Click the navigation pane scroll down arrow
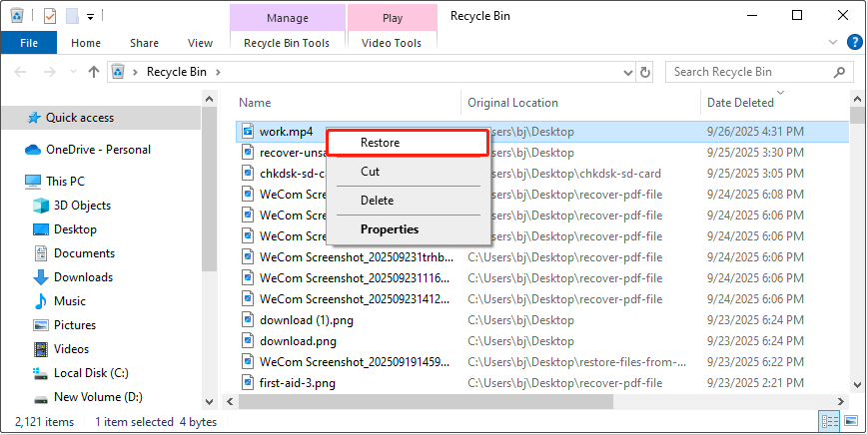 coord(209,401)
